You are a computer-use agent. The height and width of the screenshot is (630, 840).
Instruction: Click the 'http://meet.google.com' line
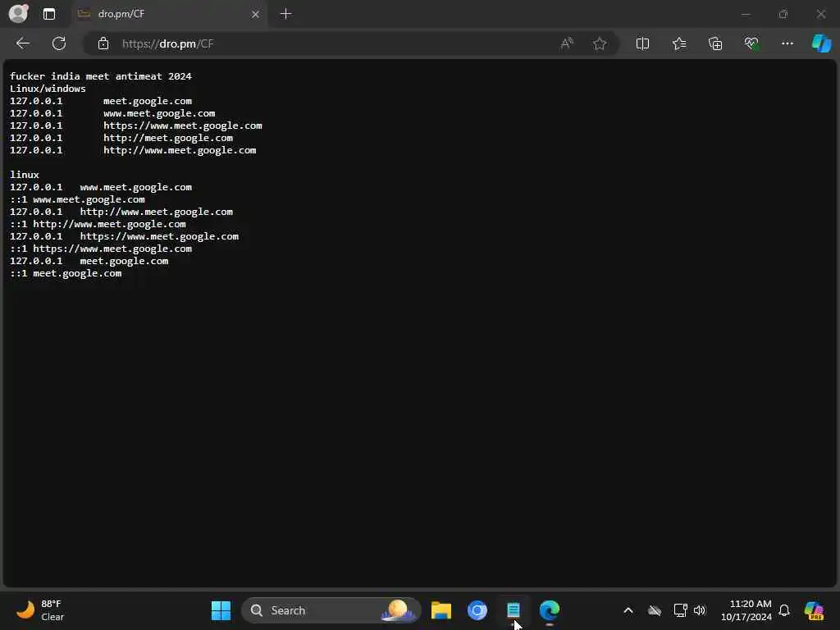(x=121, y=138)
